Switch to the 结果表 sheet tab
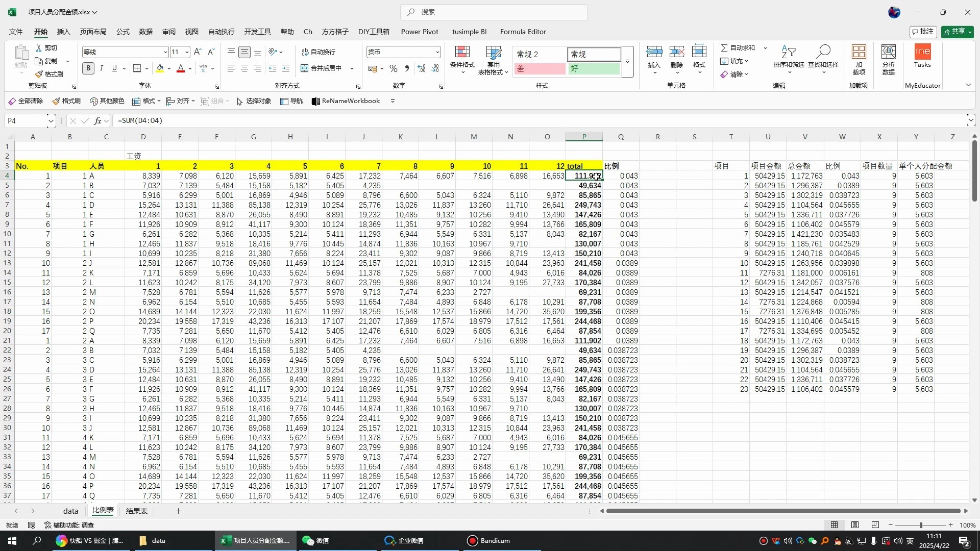This screenshot has height=551, width=980. point(136,511)
